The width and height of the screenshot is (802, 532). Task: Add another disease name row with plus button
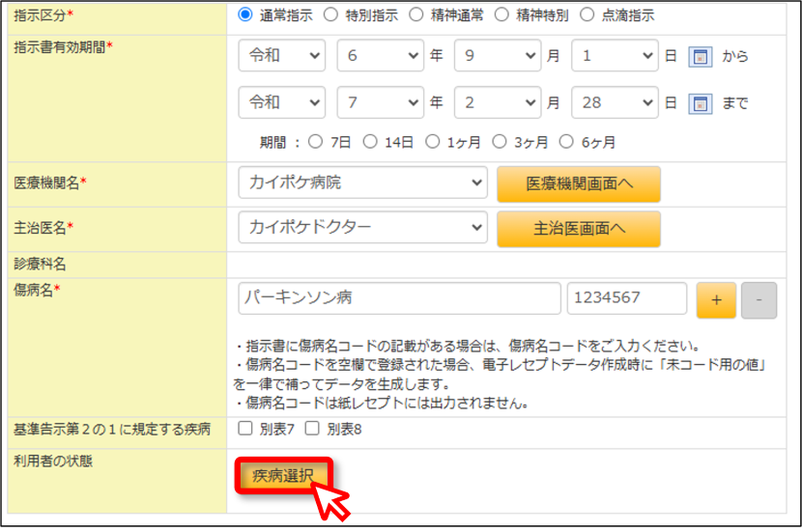(716, 300)
